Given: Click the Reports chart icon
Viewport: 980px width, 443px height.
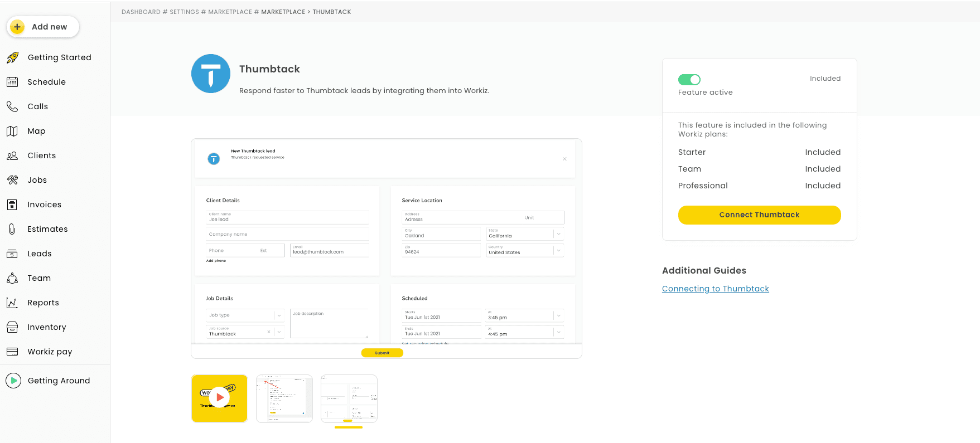Looking at the screenshot, I should tap(12, 303).
